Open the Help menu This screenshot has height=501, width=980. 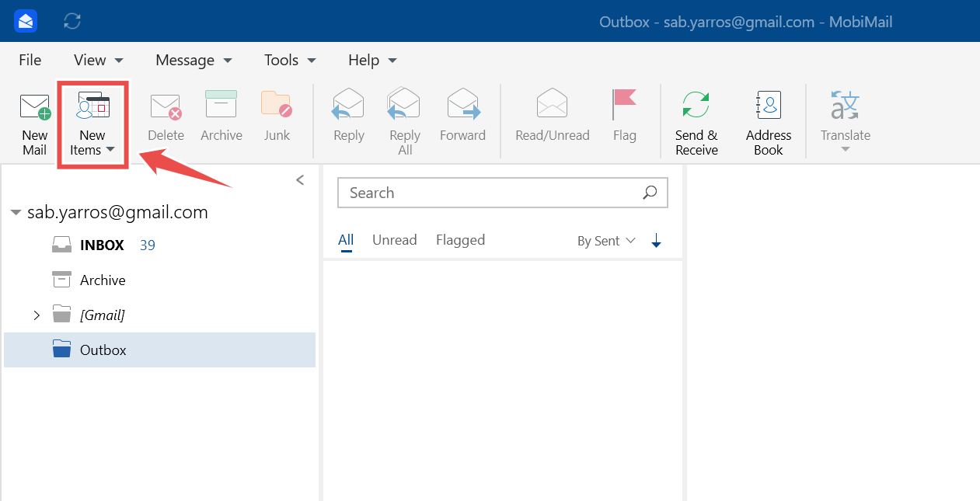[372, 60]
